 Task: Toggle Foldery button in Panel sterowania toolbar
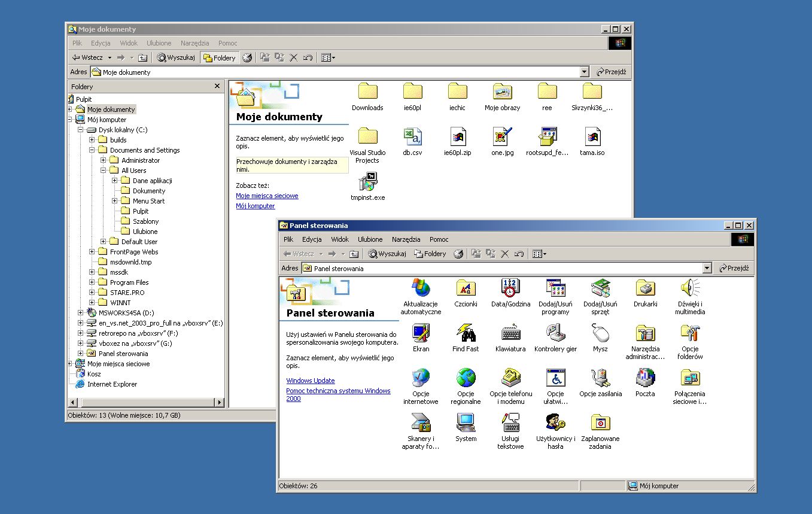(430, 254)
